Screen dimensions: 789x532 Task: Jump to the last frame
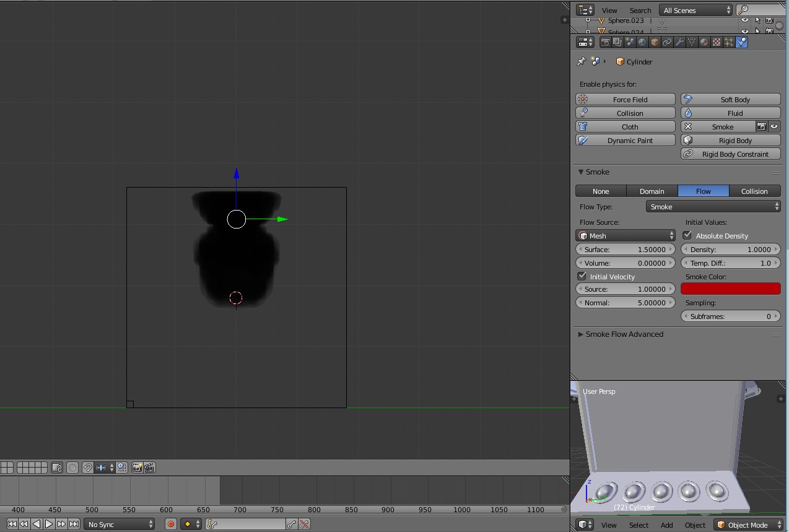(74, 524)
